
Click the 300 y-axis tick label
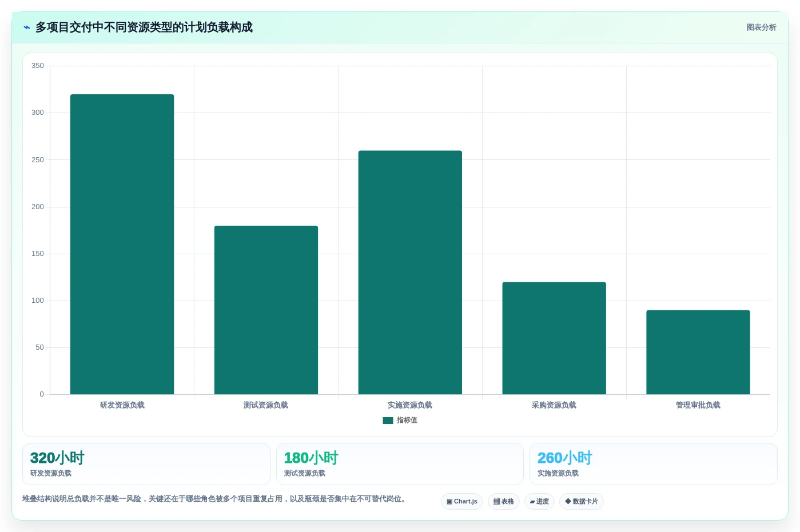pyautogui.click(x=38, y=113)
